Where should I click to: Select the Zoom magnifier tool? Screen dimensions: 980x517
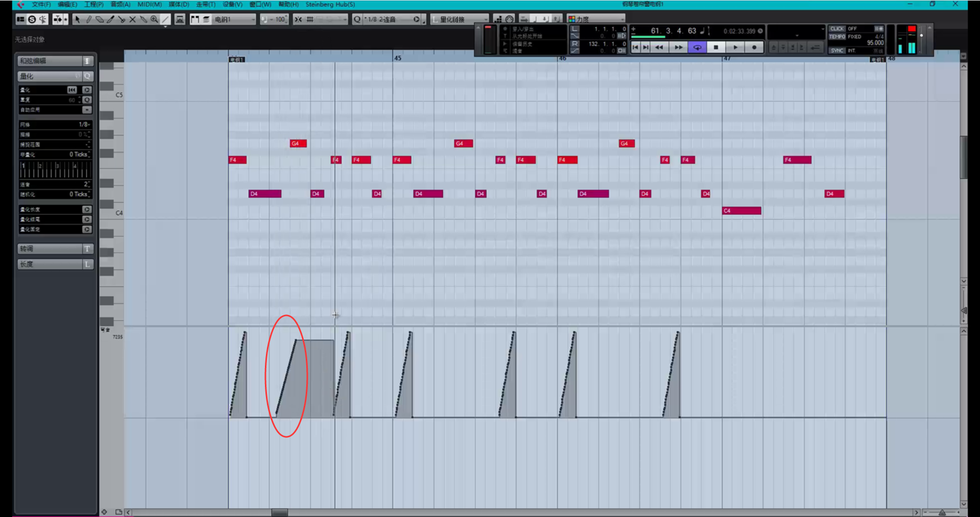tap(154, 19)
